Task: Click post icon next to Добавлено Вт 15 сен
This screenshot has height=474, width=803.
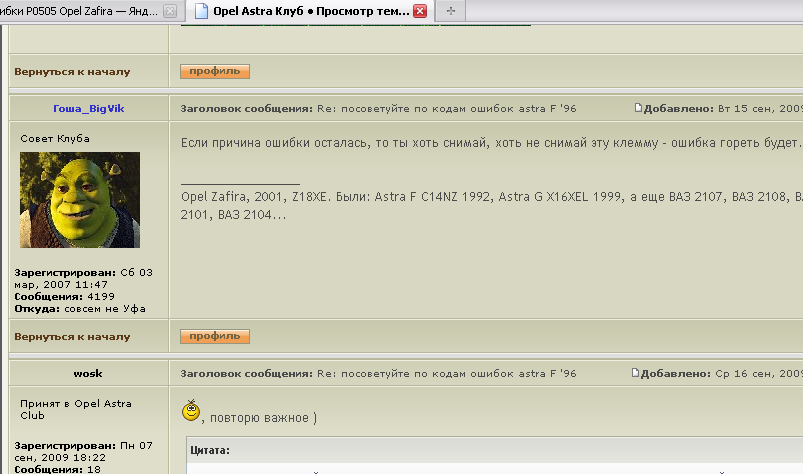Action: coord(638,107)
